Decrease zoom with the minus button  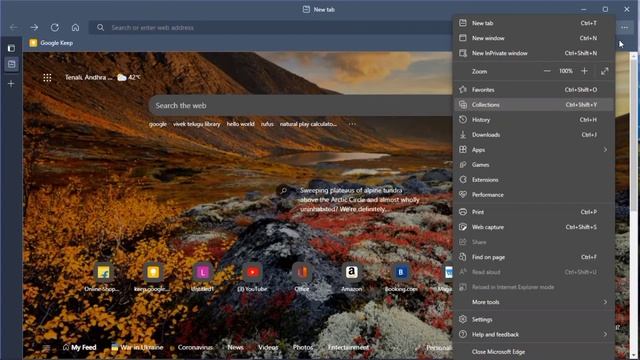pos(547,71)
